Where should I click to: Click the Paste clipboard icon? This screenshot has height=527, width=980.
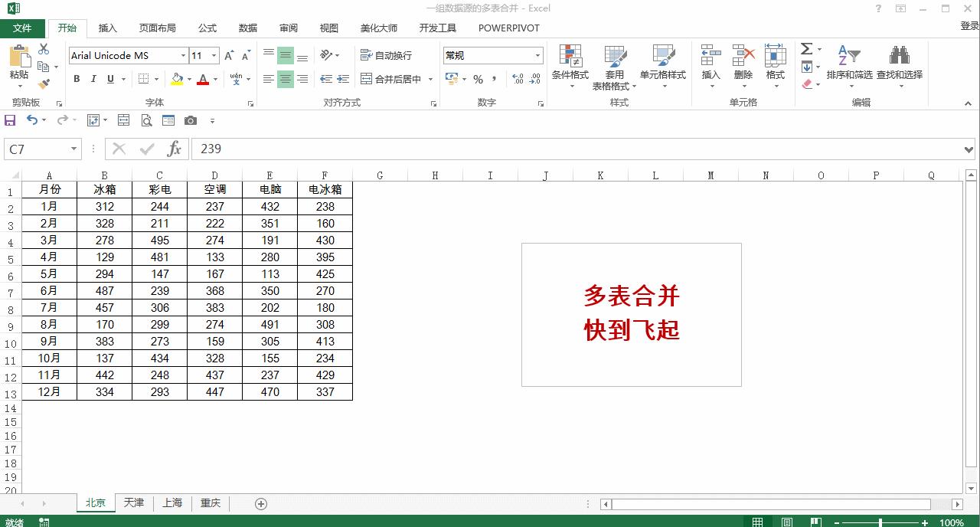tap(19, 57)
